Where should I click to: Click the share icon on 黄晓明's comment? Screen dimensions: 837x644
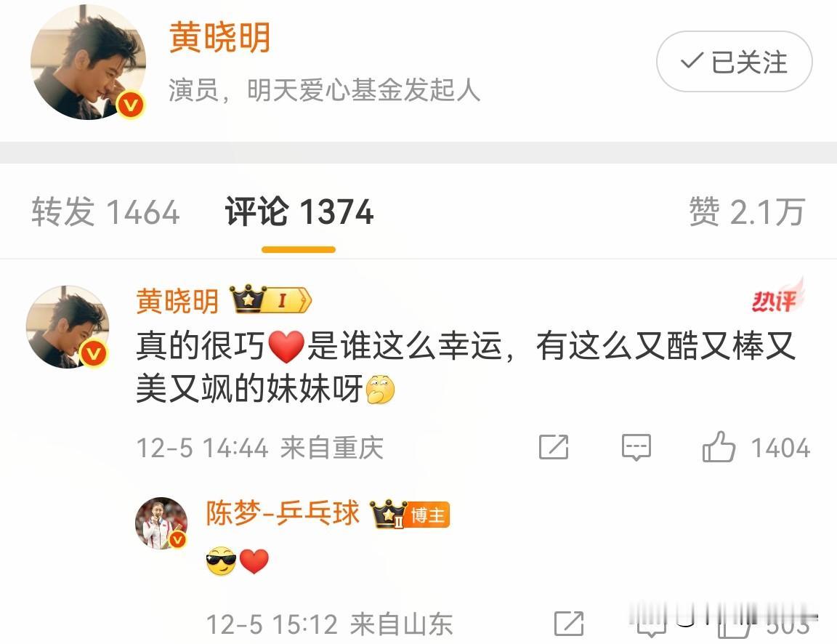[554, 447]
